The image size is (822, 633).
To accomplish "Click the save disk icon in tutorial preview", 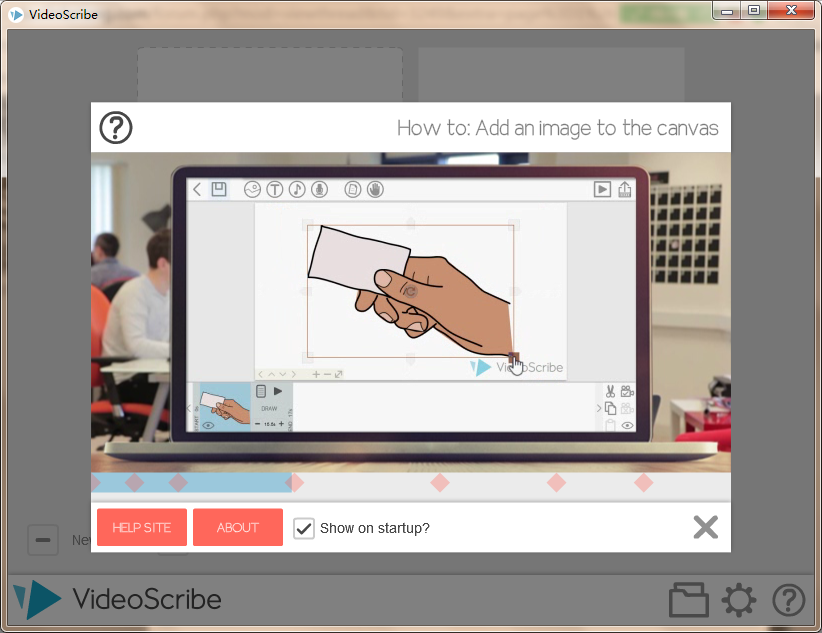I will coord(219,189).
